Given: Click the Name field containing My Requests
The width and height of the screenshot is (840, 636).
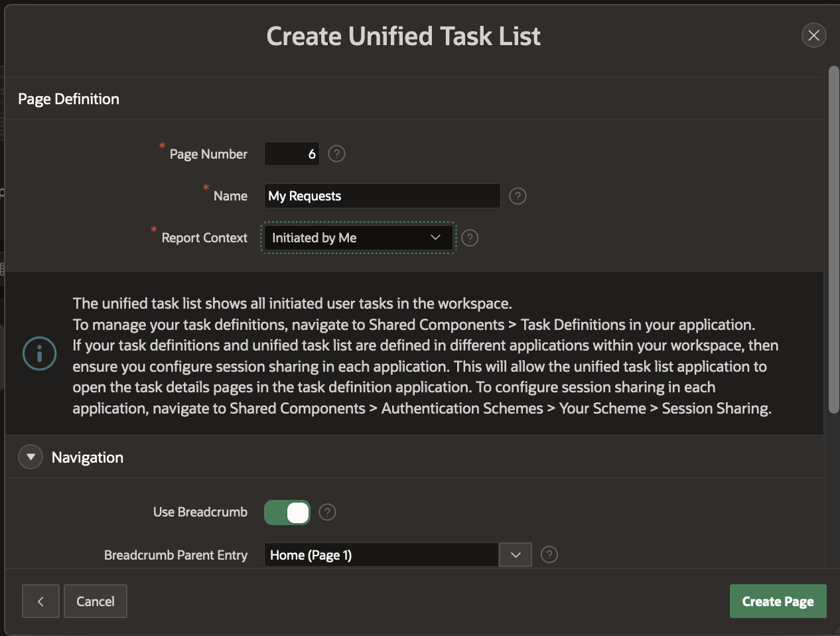Looking at the screenshot, I should click(x=382, y=196).
